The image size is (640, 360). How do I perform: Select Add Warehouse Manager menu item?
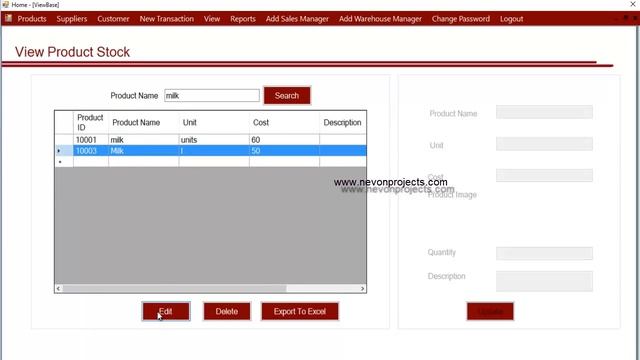[380, 19]
